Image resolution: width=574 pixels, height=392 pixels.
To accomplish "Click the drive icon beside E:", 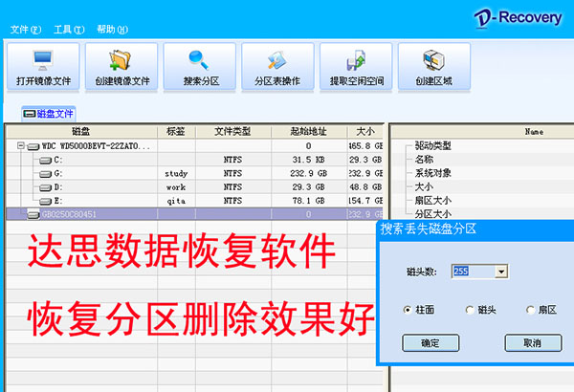I will click(x=45, y=202).
